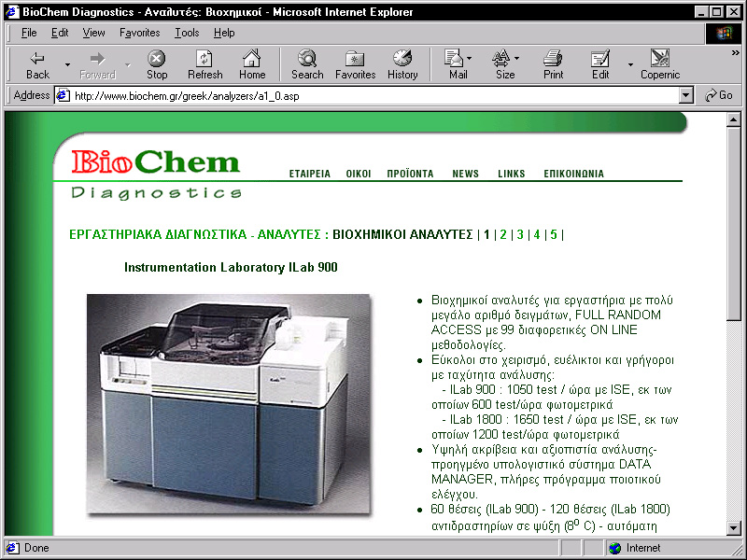This screenshot has height=560, width=747.
Task: Click the Internet Explorer title bar icon
Action: point(12,11)
